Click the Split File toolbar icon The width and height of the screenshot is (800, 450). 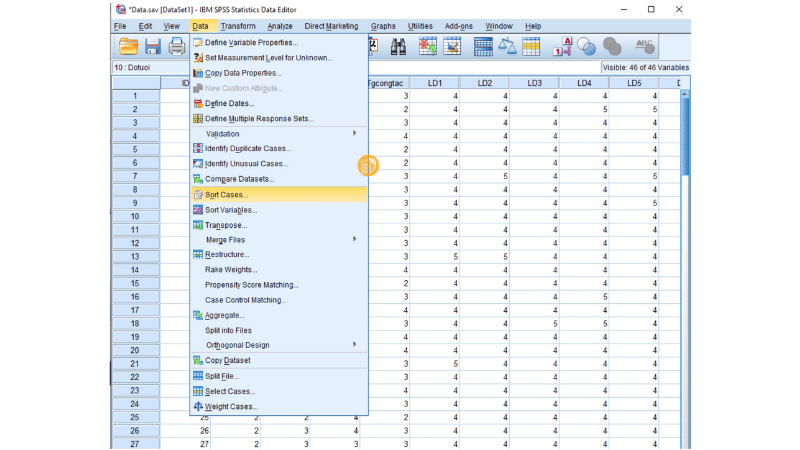pos(483,46)
